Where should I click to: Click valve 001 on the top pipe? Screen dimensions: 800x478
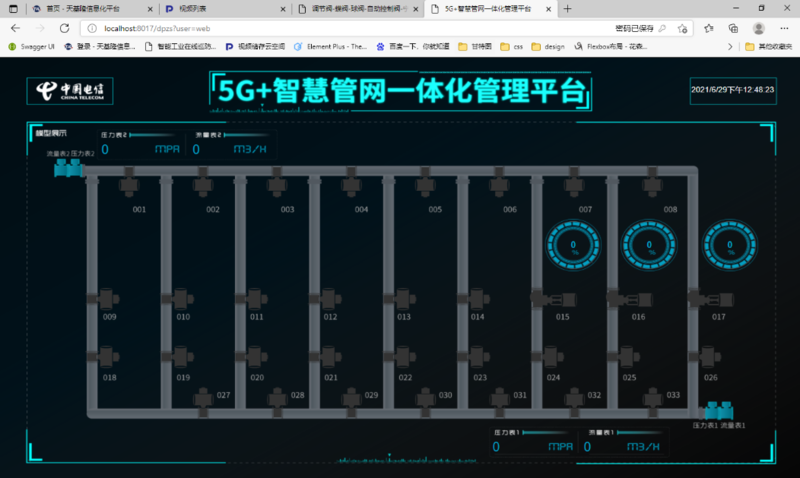coord(129,184)
